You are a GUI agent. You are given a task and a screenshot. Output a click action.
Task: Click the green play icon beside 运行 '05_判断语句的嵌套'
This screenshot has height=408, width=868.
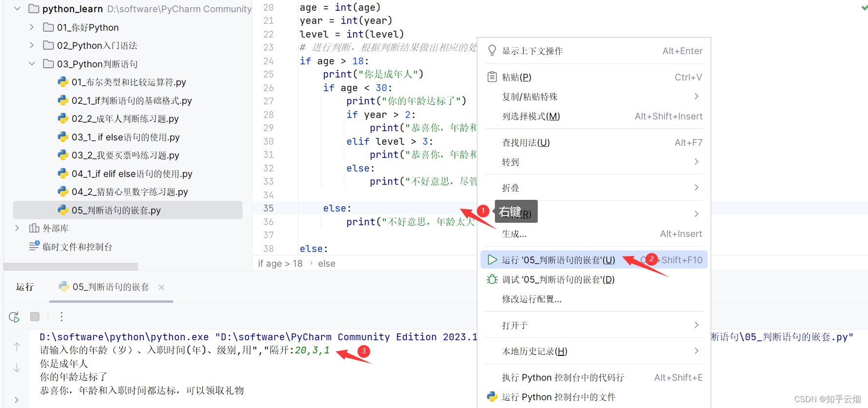click(x=492, y=260)
